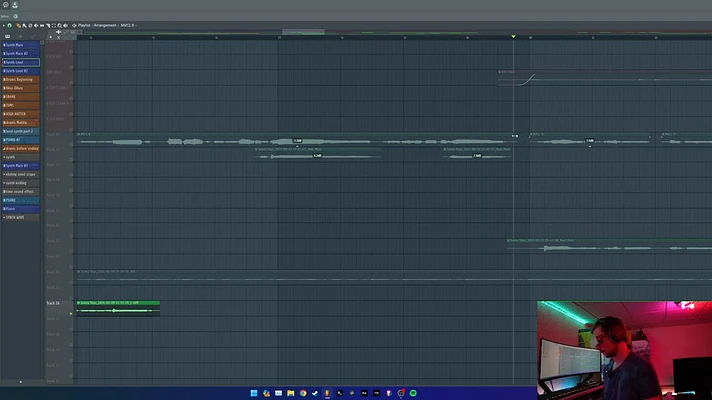This screenshot has height=400, width=712.
Task: Click FL Studio icon on taskbar
Action: (327, 393)
